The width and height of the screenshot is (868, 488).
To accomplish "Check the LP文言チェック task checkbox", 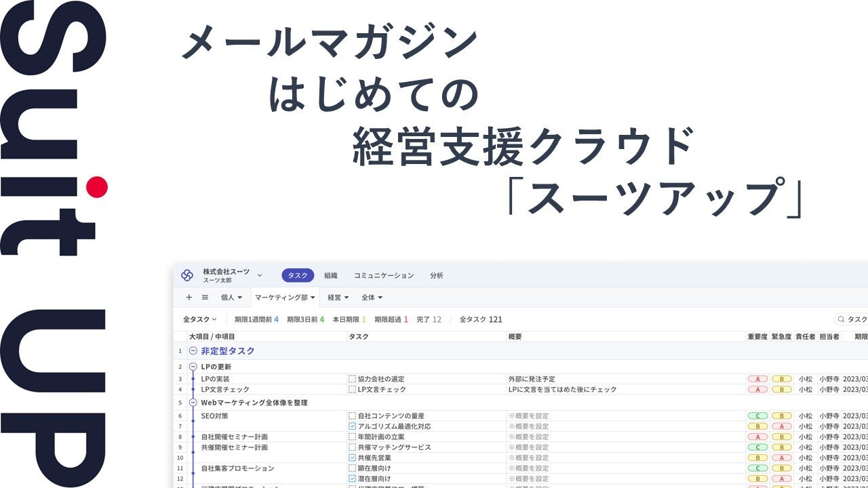I will click(352, 390).
